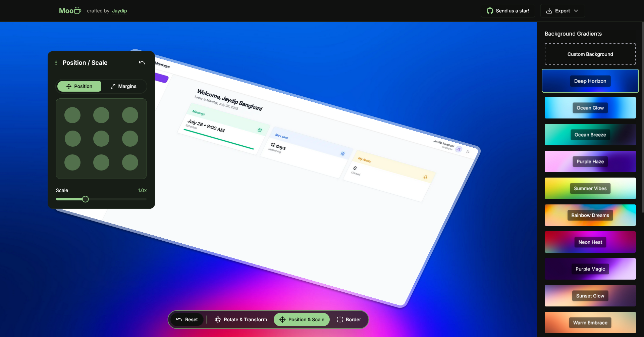Image resolution: width=644 pixels, height=337 pixels.
Task: Click the Scale slider handle
Action: pos(86,199)
